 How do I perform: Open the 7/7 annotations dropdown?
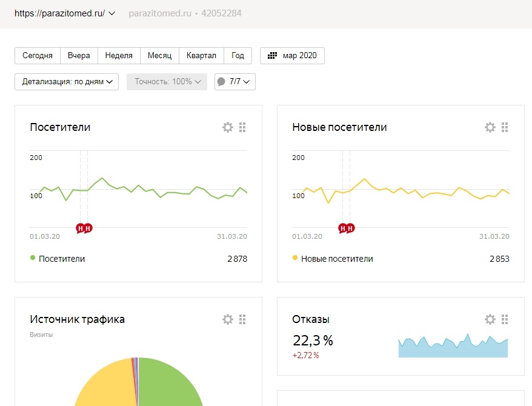coord(235,82)
